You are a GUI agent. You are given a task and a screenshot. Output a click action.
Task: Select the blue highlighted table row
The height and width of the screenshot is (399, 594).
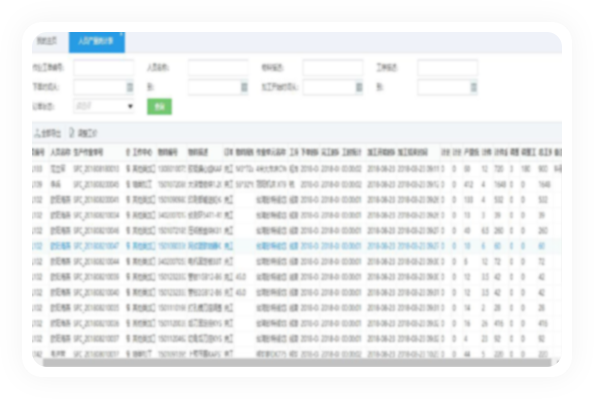tap(297, 246)
